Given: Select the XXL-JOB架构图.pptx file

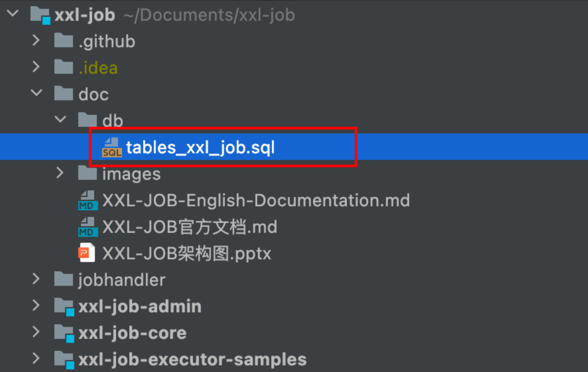Looking at the screenshot, I should click(x=187, y=254).
